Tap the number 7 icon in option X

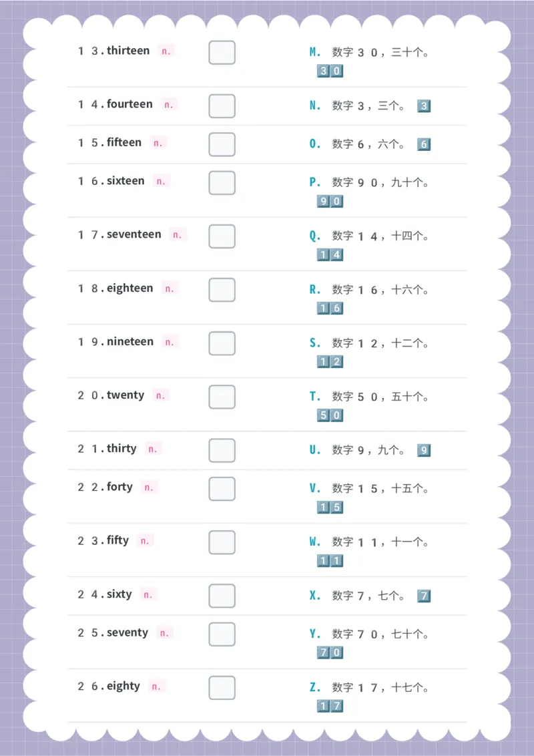pos(424,596)
